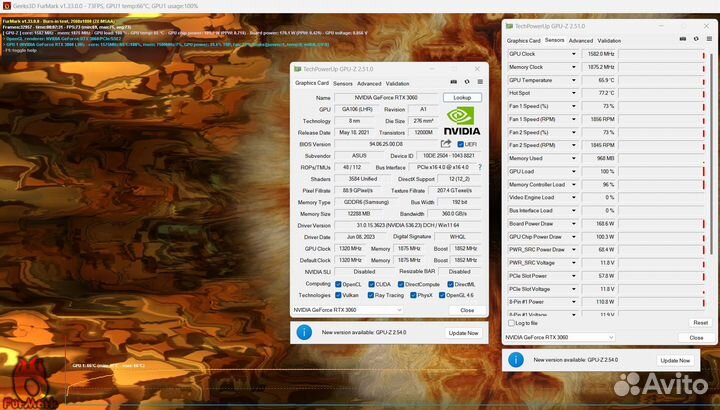Click the screenshot camera icon in Graphics Card window
This screenshot has width=720, height=410.
453,82
